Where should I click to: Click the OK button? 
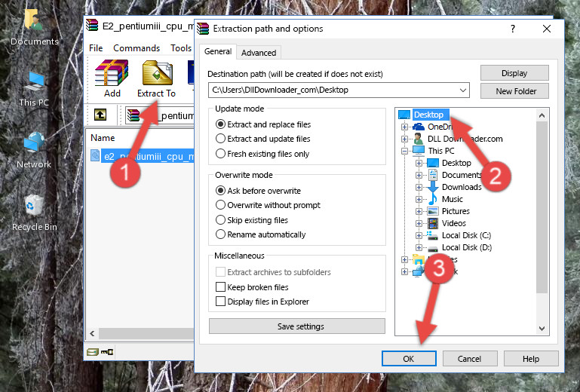(x=409, y=359)
